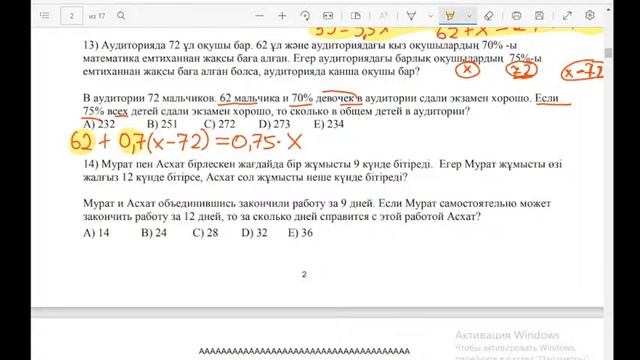Select the draw pen tool
Viewport: 640px width, 360px height.
tap(411, 16)
